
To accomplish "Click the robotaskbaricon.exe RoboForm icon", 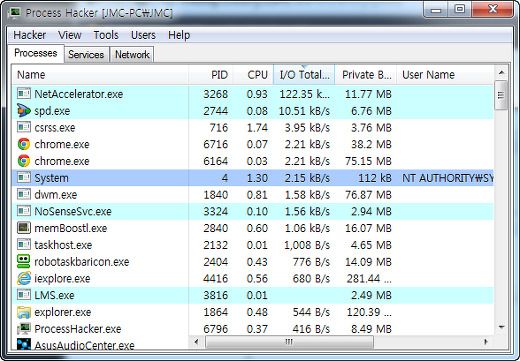I will point(24,261).
